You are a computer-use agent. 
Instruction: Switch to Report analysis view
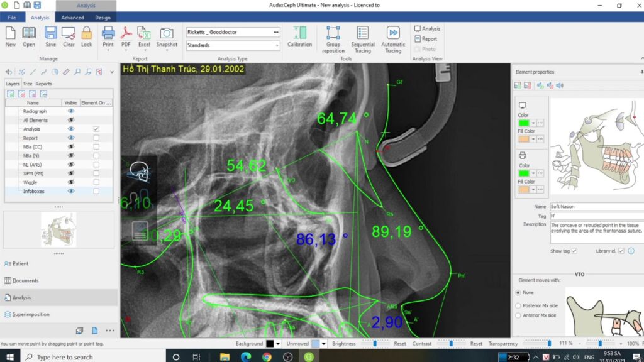coord(426,39)
